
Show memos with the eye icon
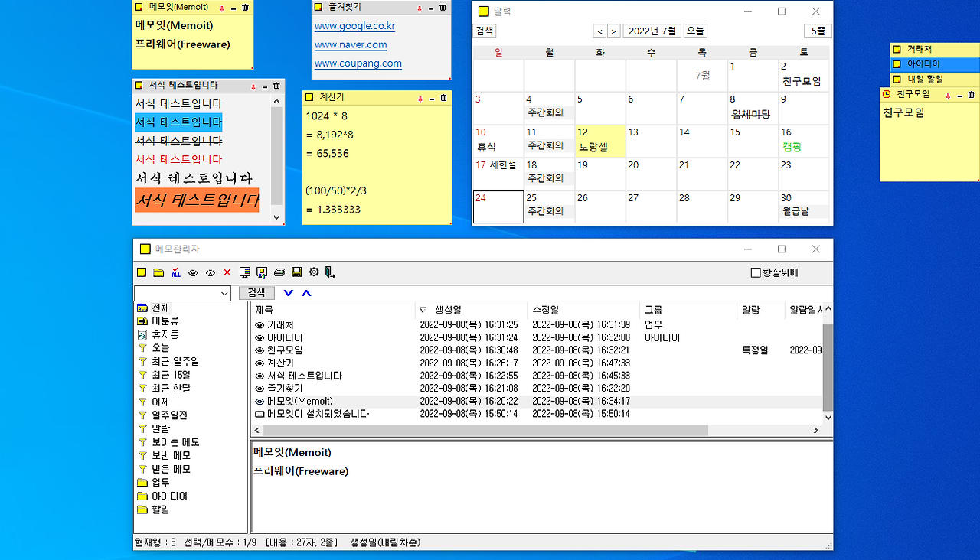[x=191, y=272]
